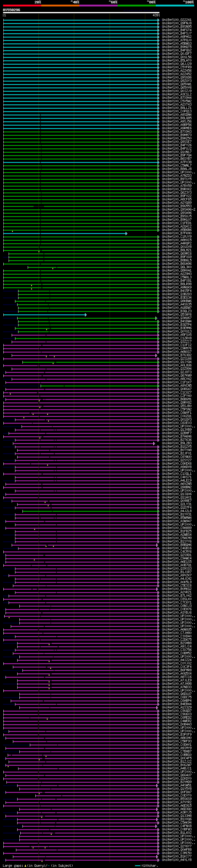197x868 pixels.
Task: Select label UniRef100_Q01GV8
Action: click(x=177, y=247)
